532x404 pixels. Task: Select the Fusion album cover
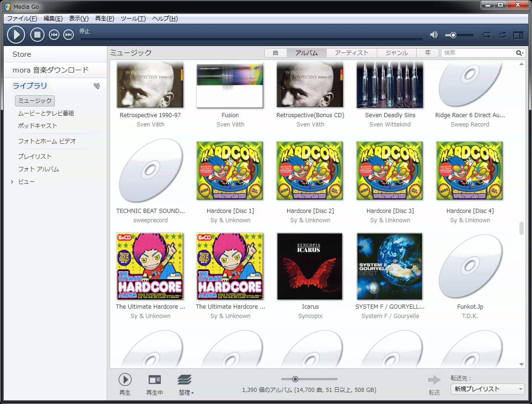click(x=230, y=85)
